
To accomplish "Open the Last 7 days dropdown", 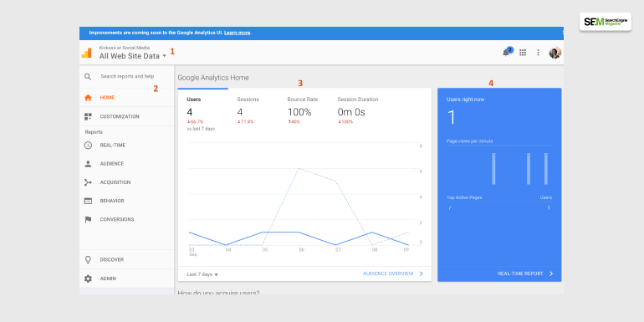I will 202,274.
